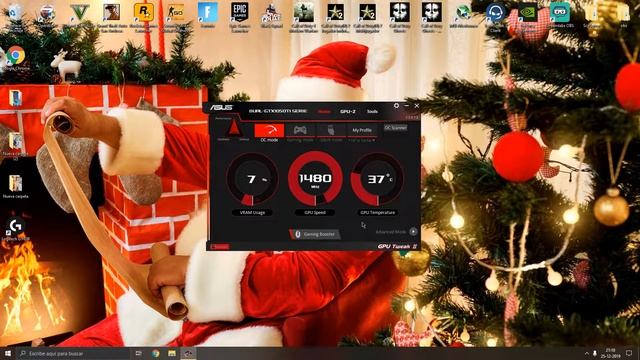Open the Streamlabs OBS desktop shortcut
The image size is (640, 360).
pyautogui.click(x=560, y=16)
